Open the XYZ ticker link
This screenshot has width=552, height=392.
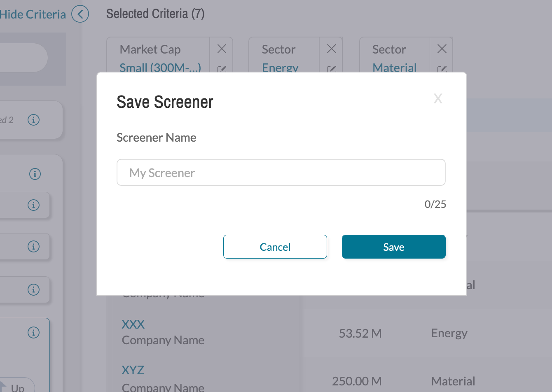(133, 370)
